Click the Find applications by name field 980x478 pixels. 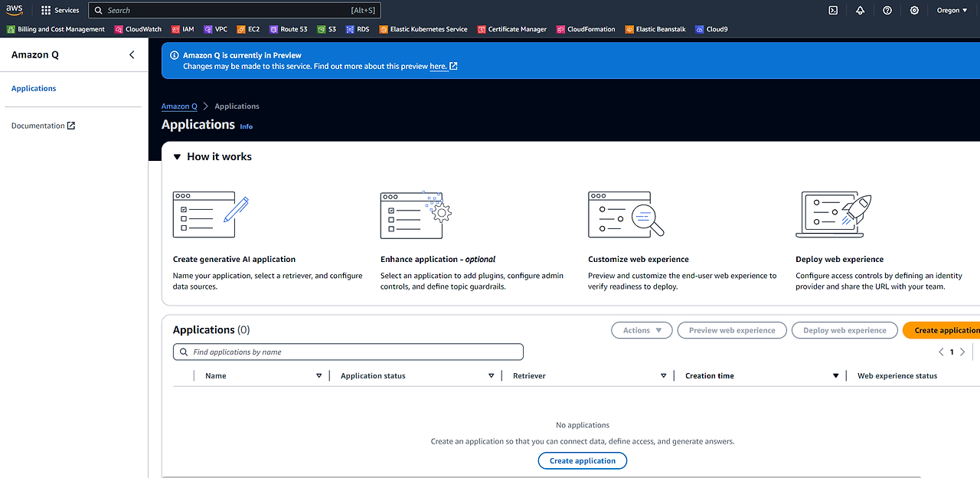[348, 352]
